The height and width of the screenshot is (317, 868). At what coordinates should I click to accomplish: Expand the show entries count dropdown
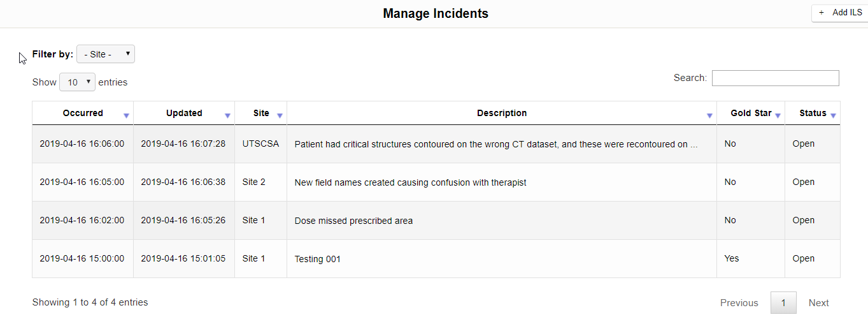(x=77, y=82)
